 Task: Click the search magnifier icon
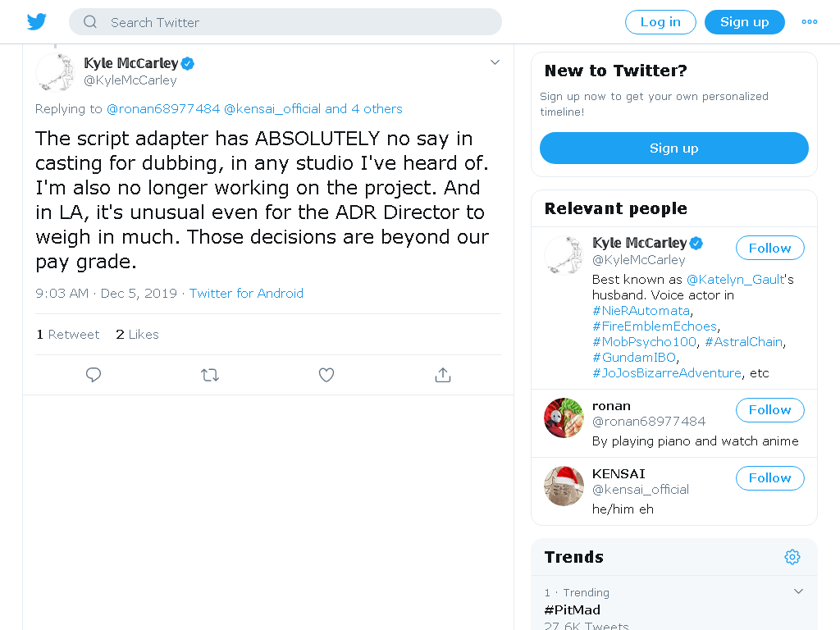pyautogui.click(x=90, y=22)
